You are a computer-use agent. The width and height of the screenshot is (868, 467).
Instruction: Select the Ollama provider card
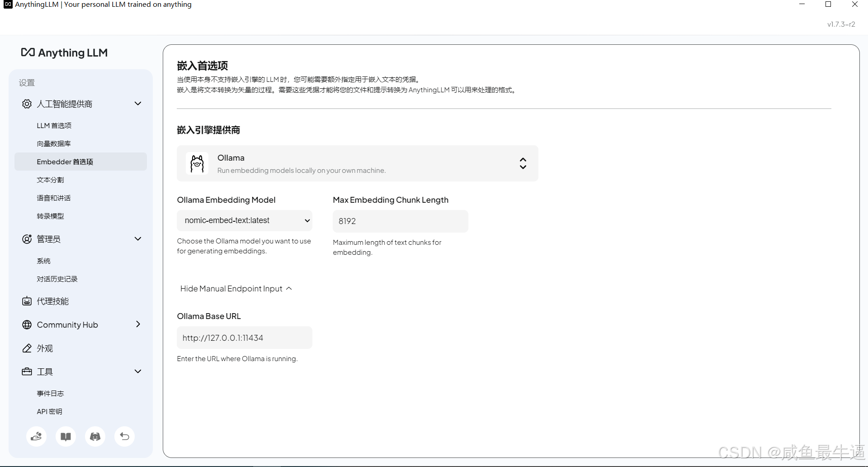[x=358, y=163]
